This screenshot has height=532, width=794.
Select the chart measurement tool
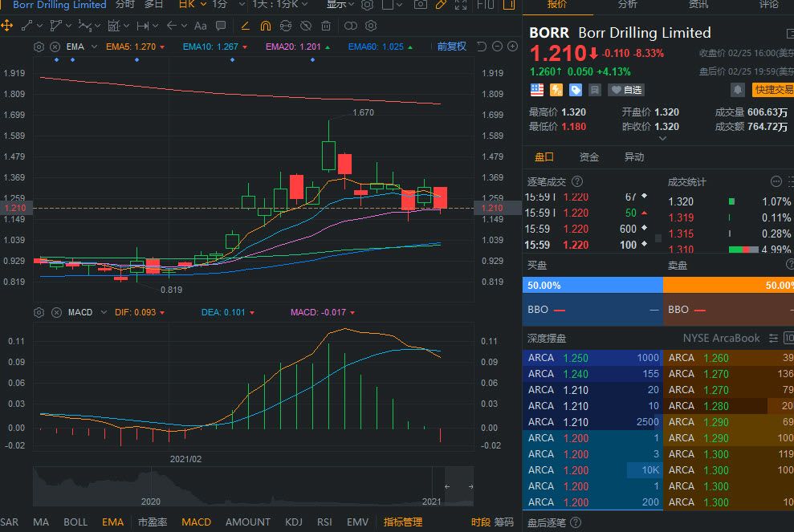114,26
